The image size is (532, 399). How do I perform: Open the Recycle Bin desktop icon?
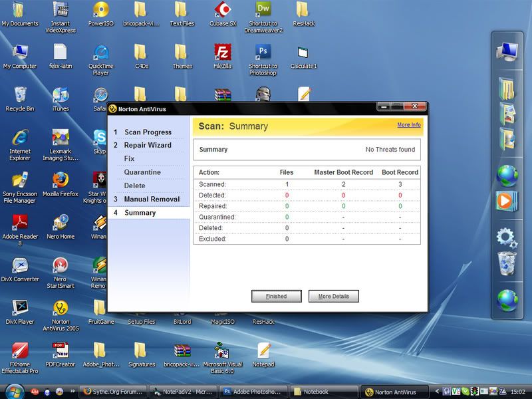[20, 98]
